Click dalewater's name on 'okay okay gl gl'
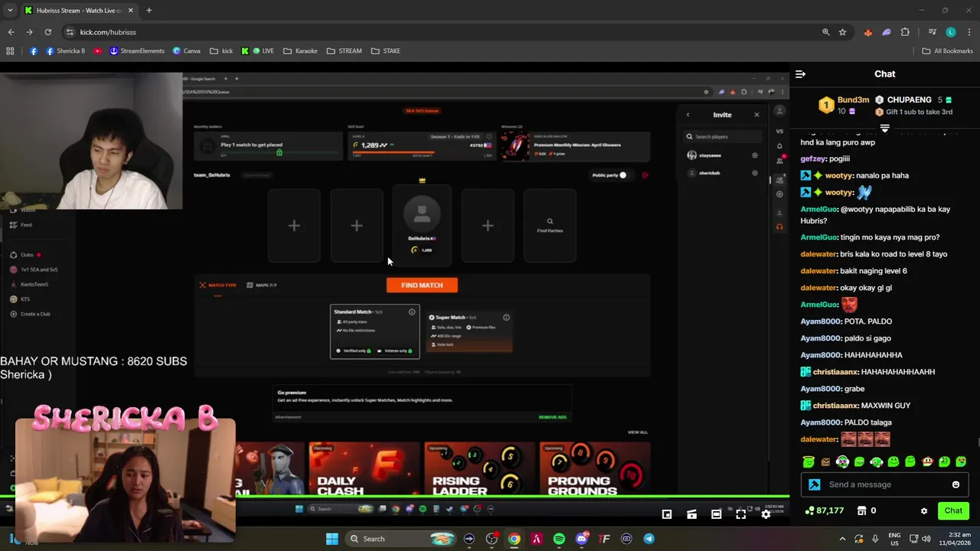This screenshot has width=980, height=551. pyautogui.click(x=818, y=288)
